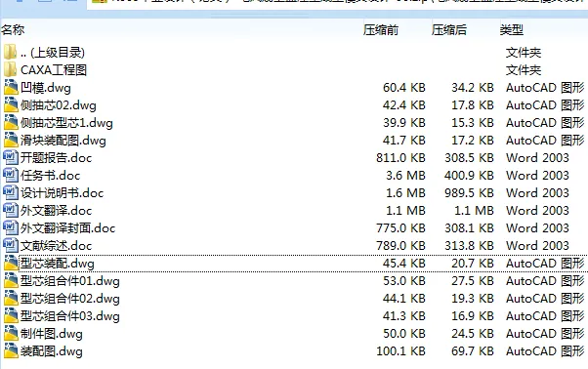Select file name 任务书.doc
This screenshot has width=588, height=369.
[50, 176]
